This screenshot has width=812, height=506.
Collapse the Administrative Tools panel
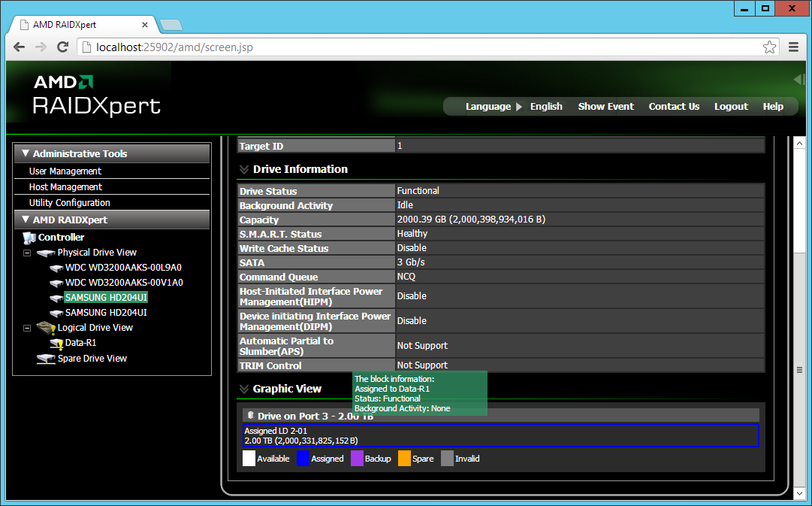[x=26, y=153]
